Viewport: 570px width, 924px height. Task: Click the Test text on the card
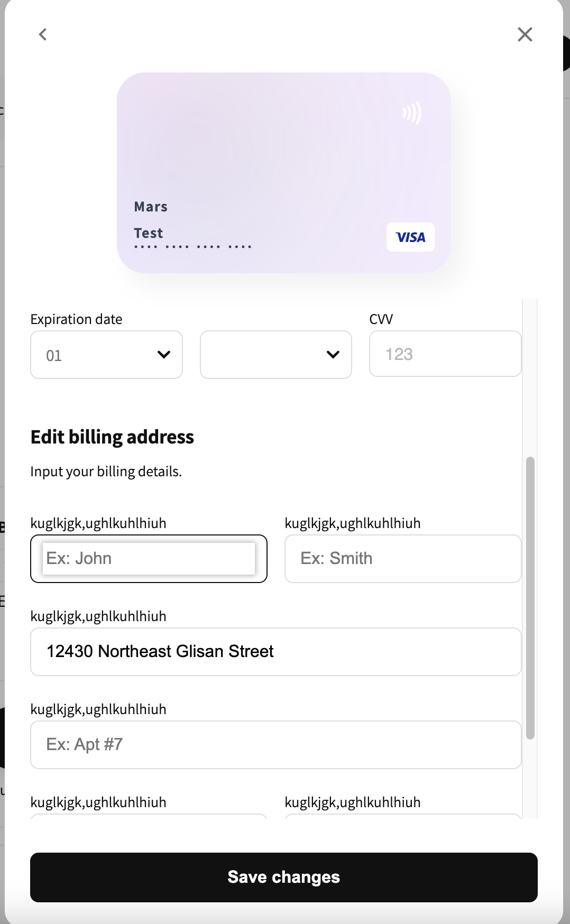[149, 233]
